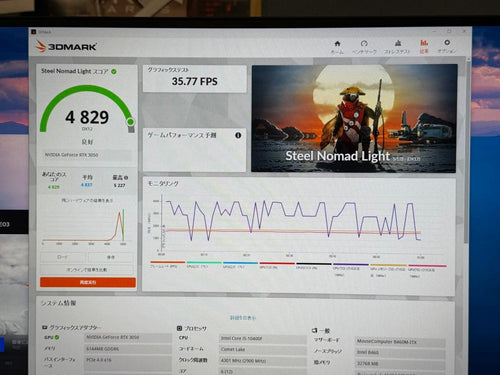Select the orange Results bar-chart icon
This screenshot has width=500, height=375.
[424, 43]
